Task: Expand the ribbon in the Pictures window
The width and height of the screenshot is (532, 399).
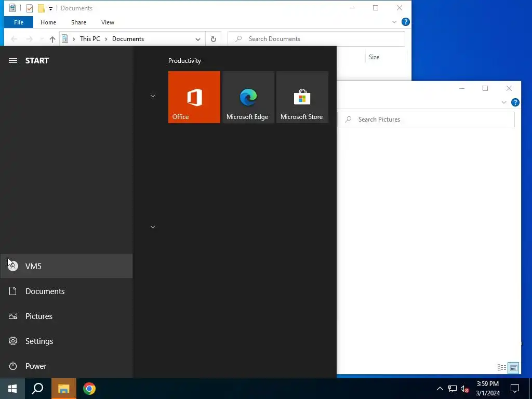Action: [504, 102]
